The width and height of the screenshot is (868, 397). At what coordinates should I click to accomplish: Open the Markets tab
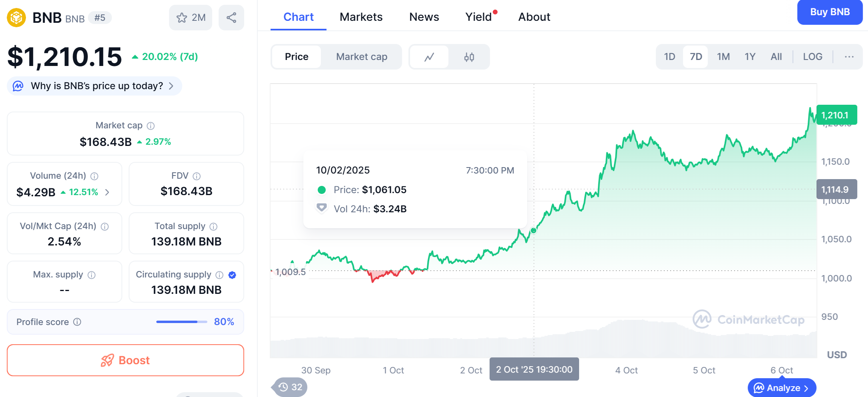tap(361, 17)
